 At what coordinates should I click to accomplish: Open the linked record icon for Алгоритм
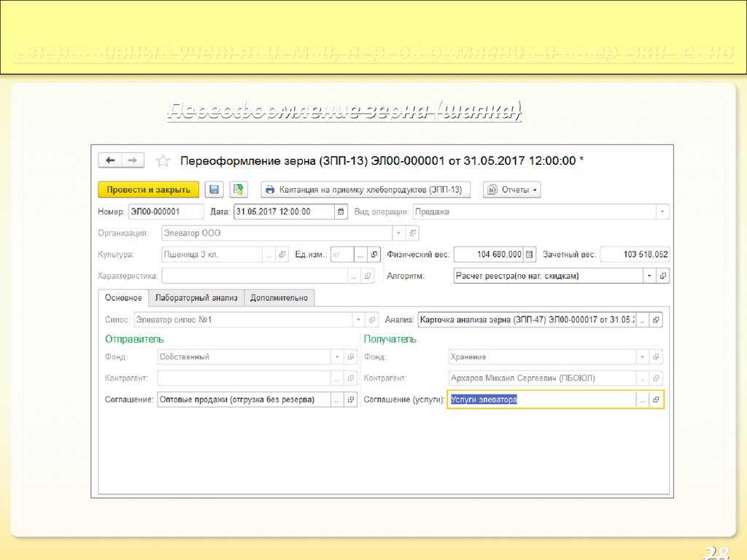[662, 276]
